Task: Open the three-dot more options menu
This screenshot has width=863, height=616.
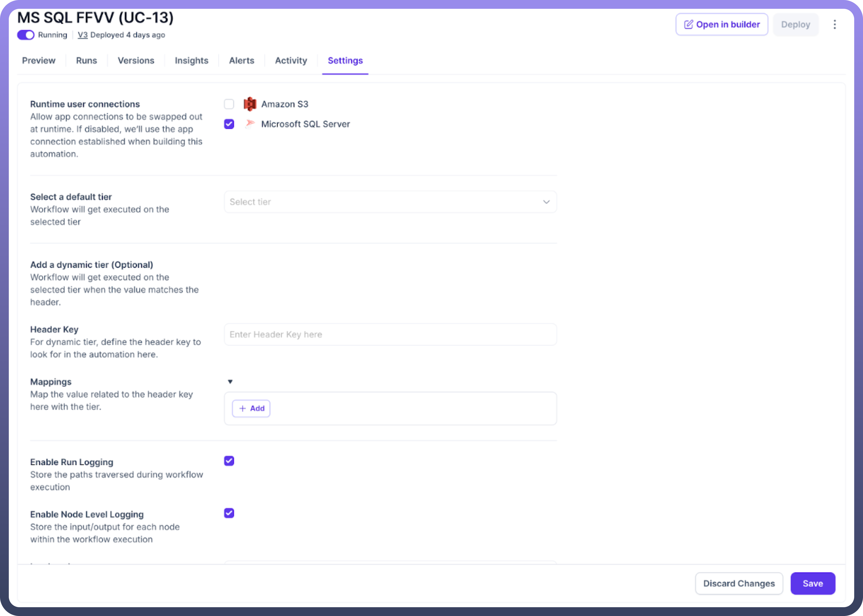Action: (x=835, y=25)
